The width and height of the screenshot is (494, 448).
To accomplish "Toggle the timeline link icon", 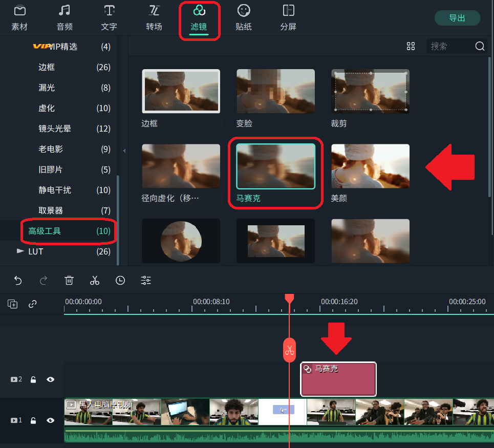I will [x=33, y=304].
